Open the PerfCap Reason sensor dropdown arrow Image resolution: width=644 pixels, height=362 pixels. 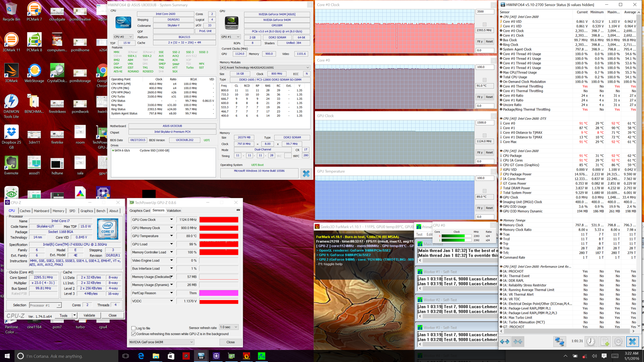(171, 293)
